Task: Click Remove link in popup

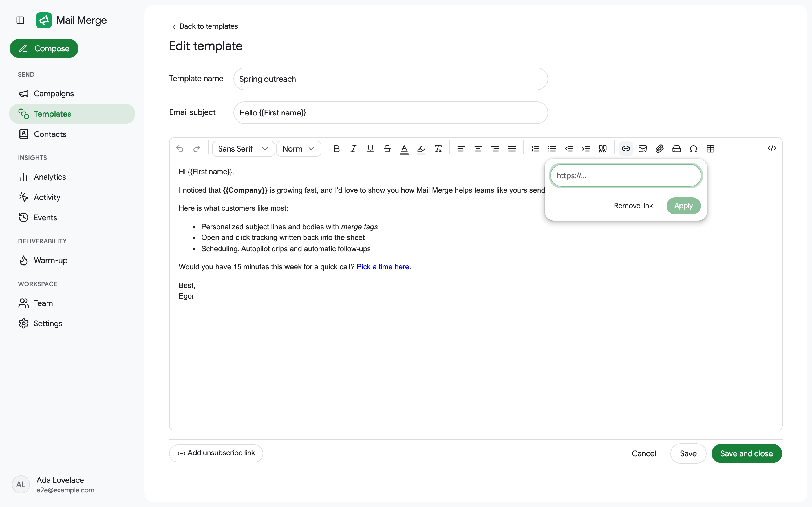Action: [x=633, y=206]
